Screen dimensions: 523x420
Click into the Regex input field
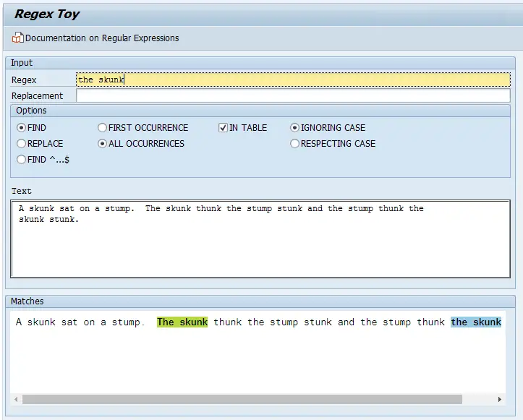point(292,80)
